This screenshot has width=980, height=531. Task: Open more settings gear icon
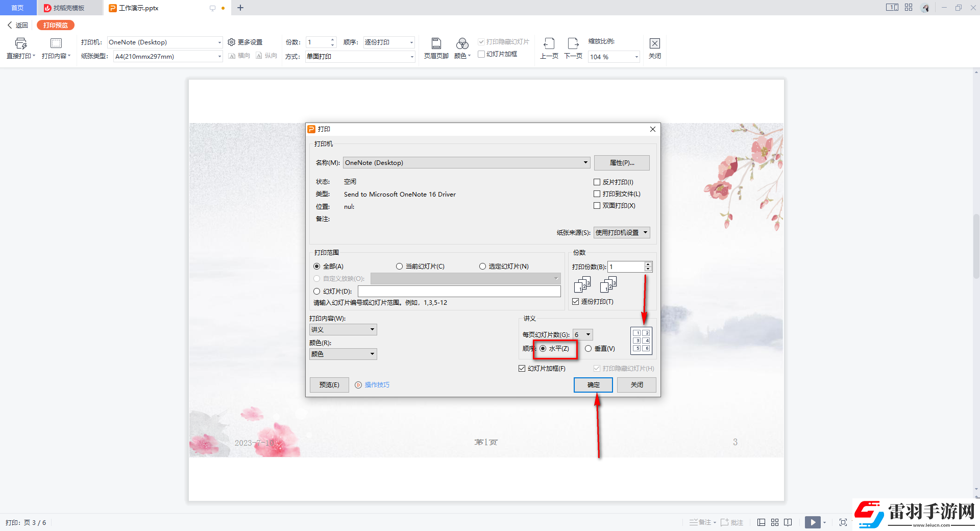(231, 42)
